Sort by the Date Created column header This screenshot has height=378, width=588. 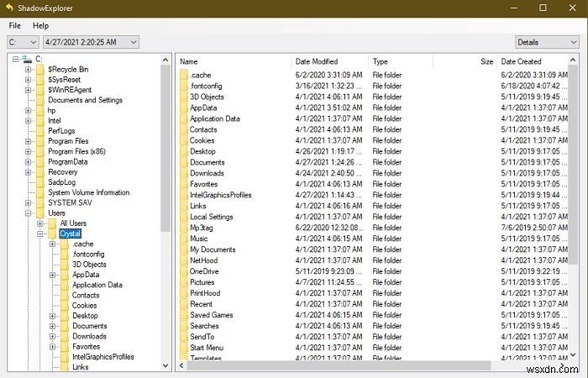click(x=533, y=61)
